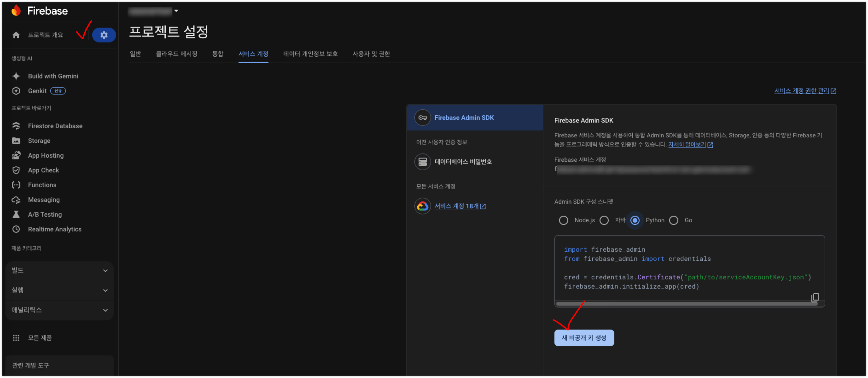
Task: Click the App Check shield icon
Action: [x=16, y=170]
